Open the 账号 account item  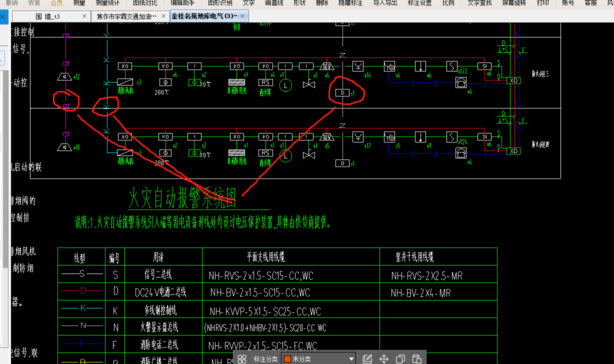[x=568, y=3]
